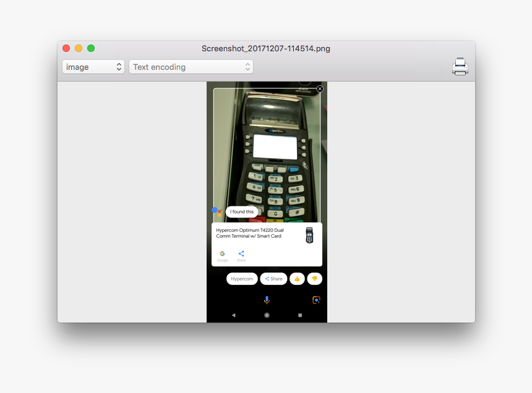
Task: Minimize the window with yellow button
Action: (79, 48)
